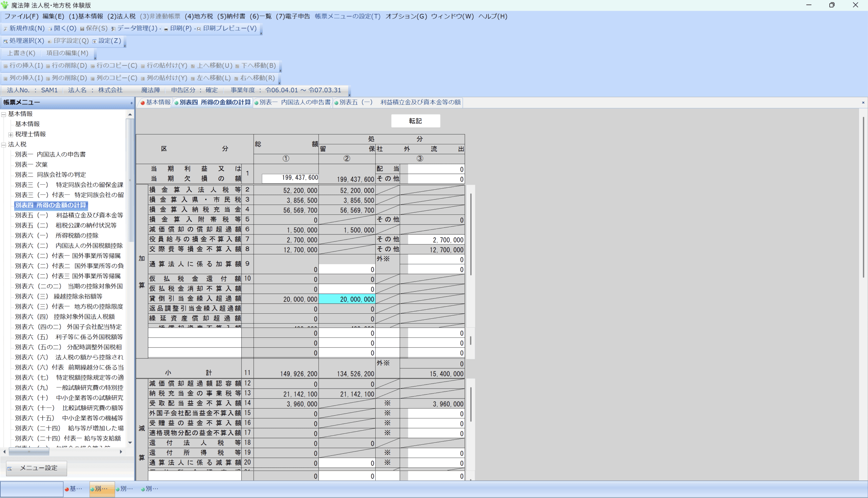Open the ヘルプ(H) menu
The height and width of the screenshot is (498, 868).
493,16
